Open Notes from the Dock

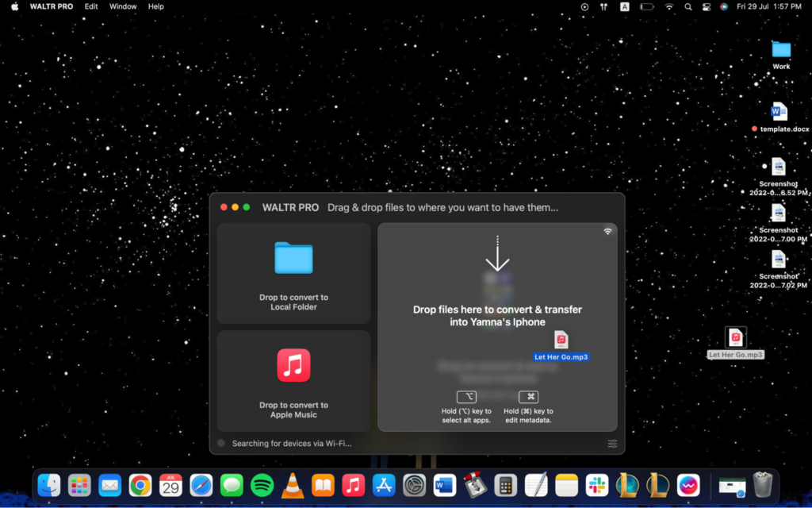pyautogui.click(x=566, y=486)
